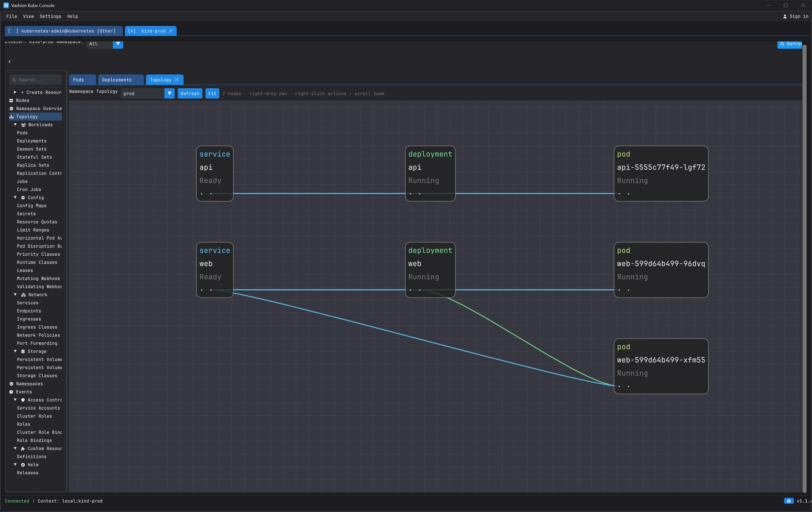Click the Custom Resources puzzle icon

[23, 449]
